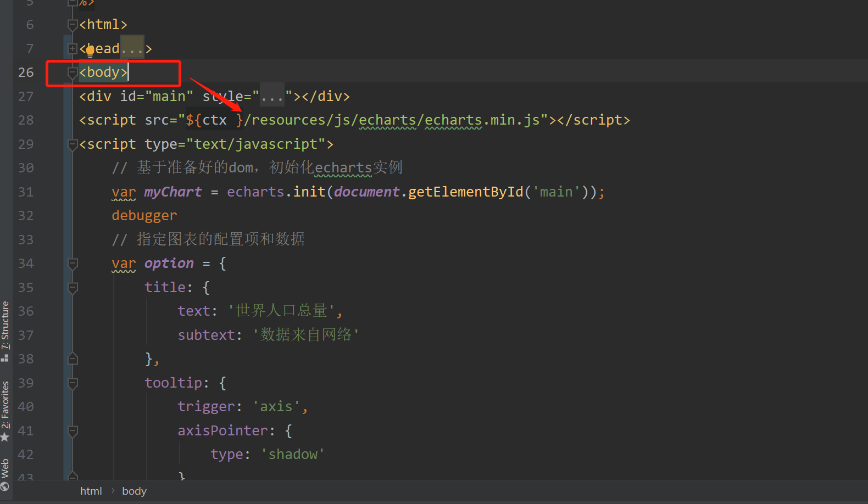The width and height of the screenshot is (868, 504).
Task: Click the body breadcrumb item
Action: 134,491
